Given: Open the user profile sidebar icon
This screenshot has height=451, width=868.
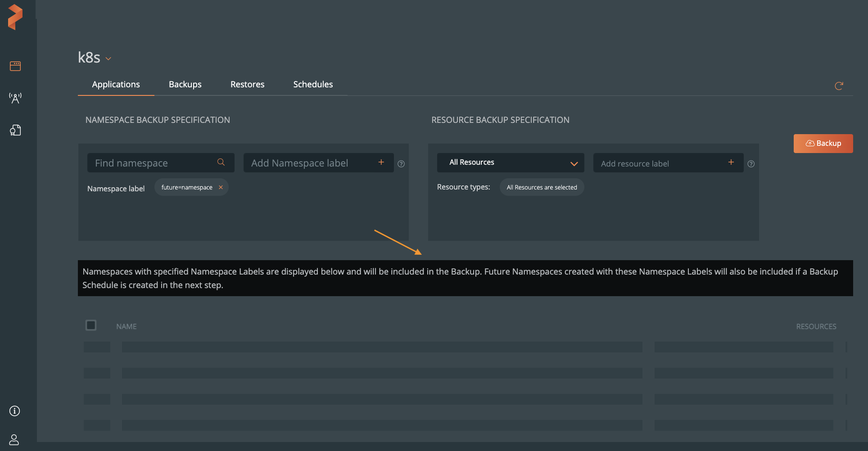Looking at the screenshot, I should pos(14,440).
